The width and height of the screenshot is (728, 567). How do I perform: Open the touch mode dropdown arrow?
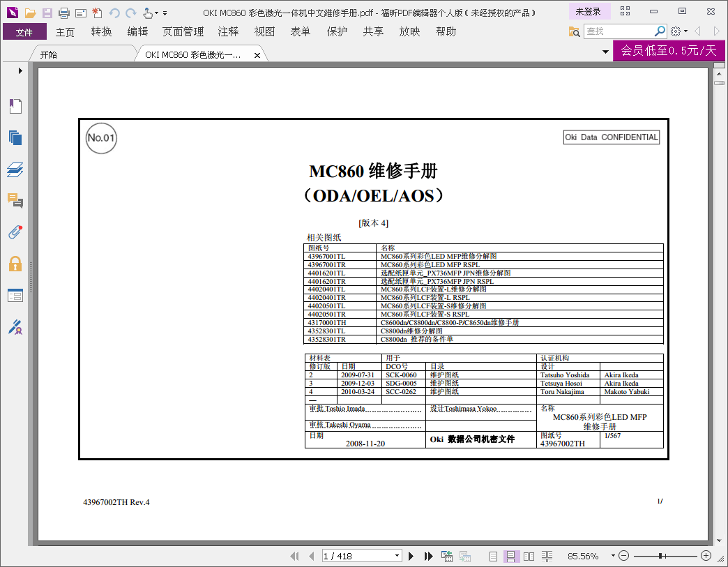click(156, 13)
